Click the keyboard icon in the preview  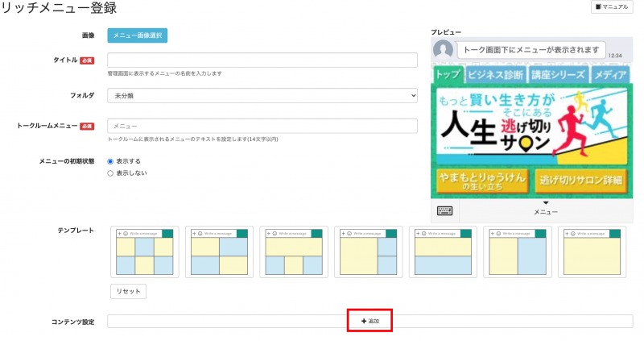point(444,210)
